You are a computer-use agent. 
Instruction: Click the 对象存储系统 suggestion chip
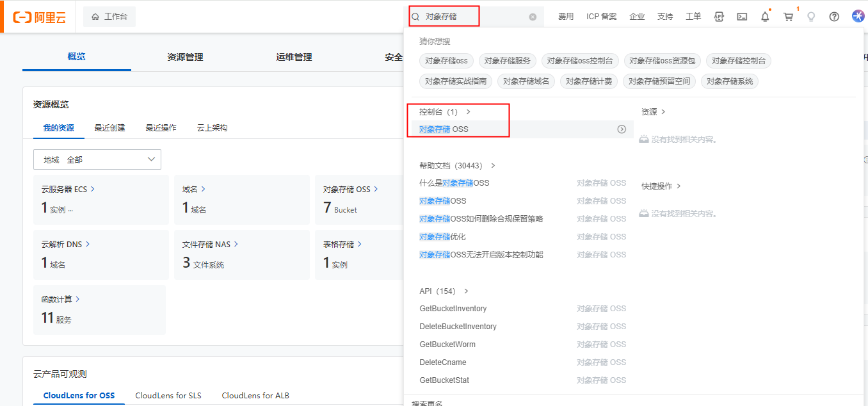pos(730,81)
